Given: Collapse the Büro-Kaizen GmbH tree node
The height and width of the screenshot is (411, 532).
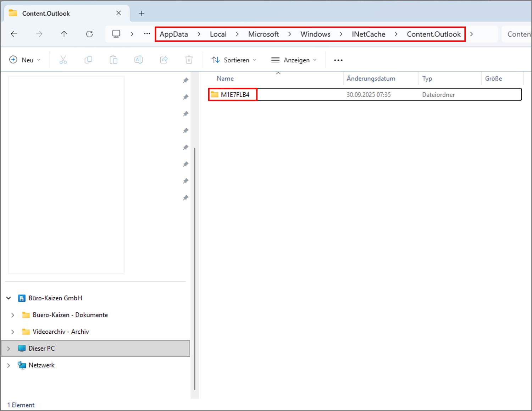Looking at the screenshot, I should pos(9,298).
